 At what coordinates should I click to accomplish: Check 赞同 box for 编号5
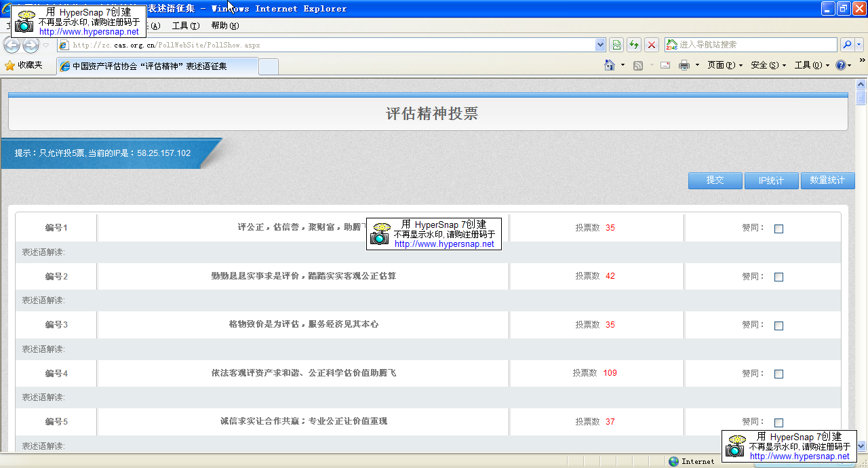tap(778, 423)
